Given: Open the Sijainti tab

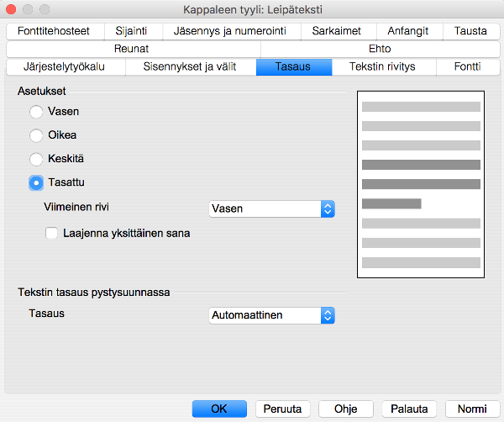Looking at the screenshot, I should 133,31.
